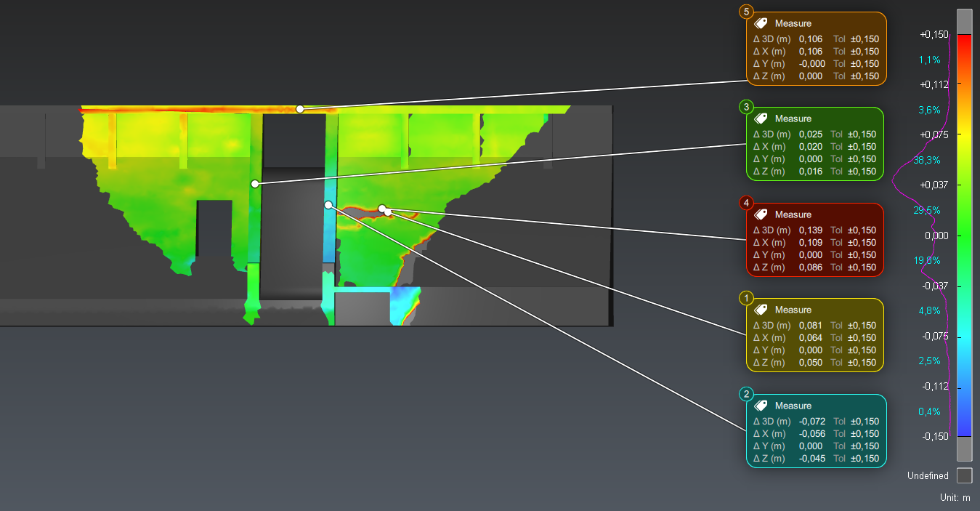
Task: Click the tag icon in Measure 1 label
Action: (x=761, y=310)
